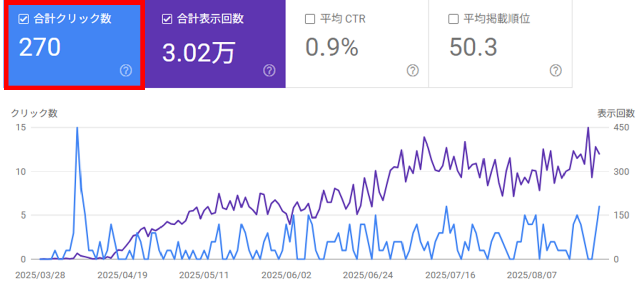The height and width of the screenshot is (290, 644).
Task: Open help icon on 平均 CTR card
Action: (x=412, y=70)
